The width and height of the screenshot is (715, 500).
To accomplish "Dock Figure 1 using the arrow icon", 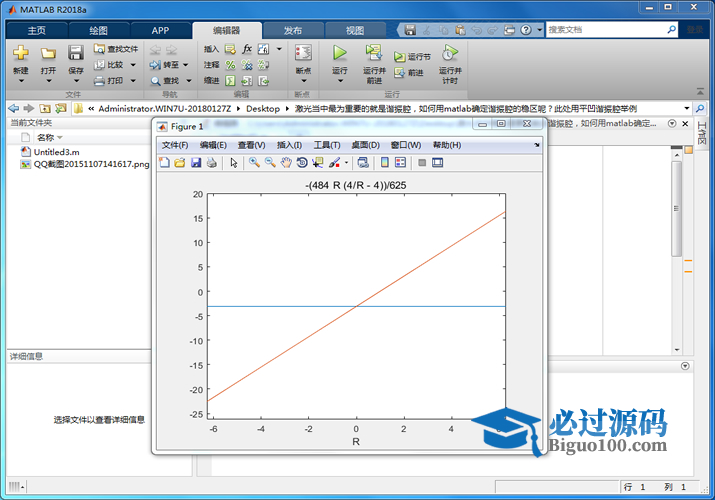I will 537,145.
